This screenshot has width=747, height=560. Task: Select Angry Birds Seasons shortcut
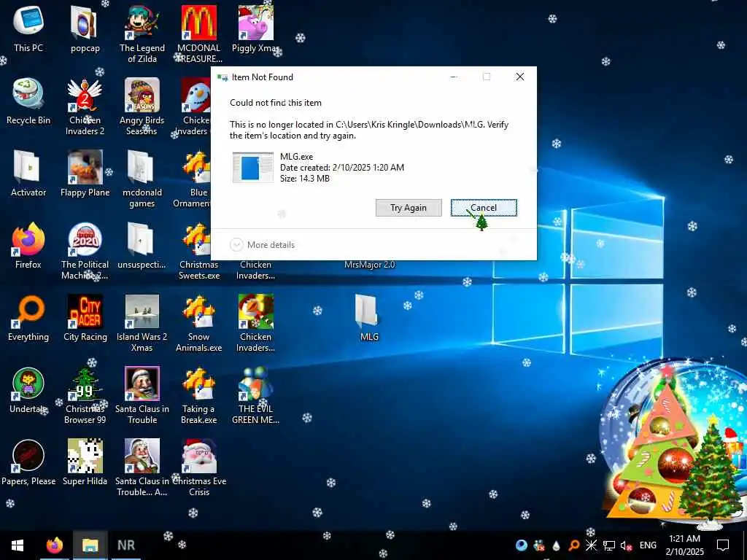(142, 106)
